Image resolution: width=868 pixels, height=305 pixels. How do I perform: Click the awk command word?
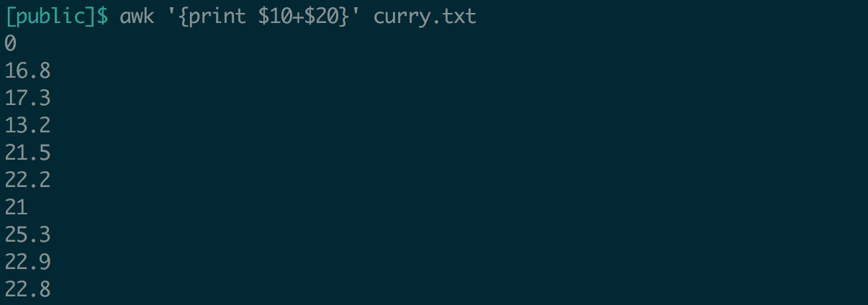[x=137, y=16]
